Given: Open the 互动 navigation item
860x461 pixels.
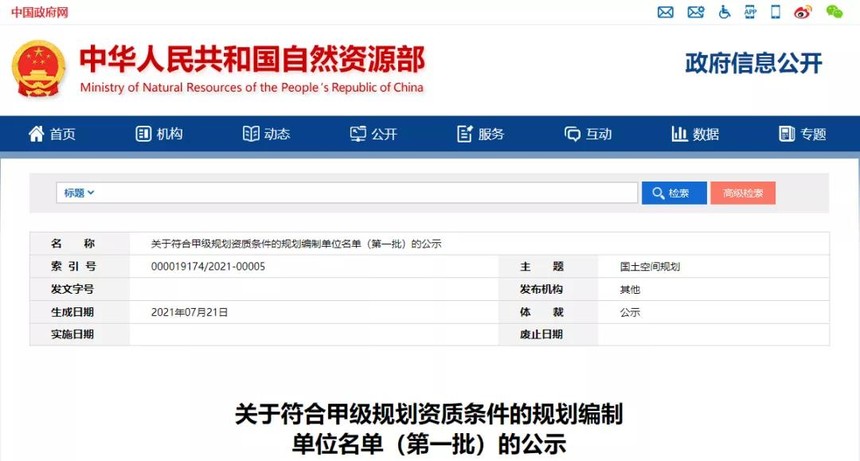Looking at the screenshot, I should [x=588, y=134].
